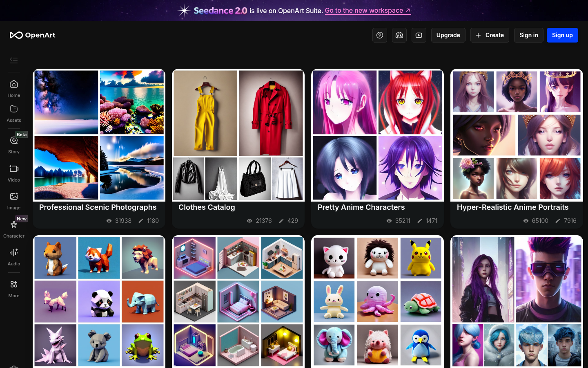Click Seedance 2.0 banner text
This screenshot has height=368, width=588.
tap(220, 11)
